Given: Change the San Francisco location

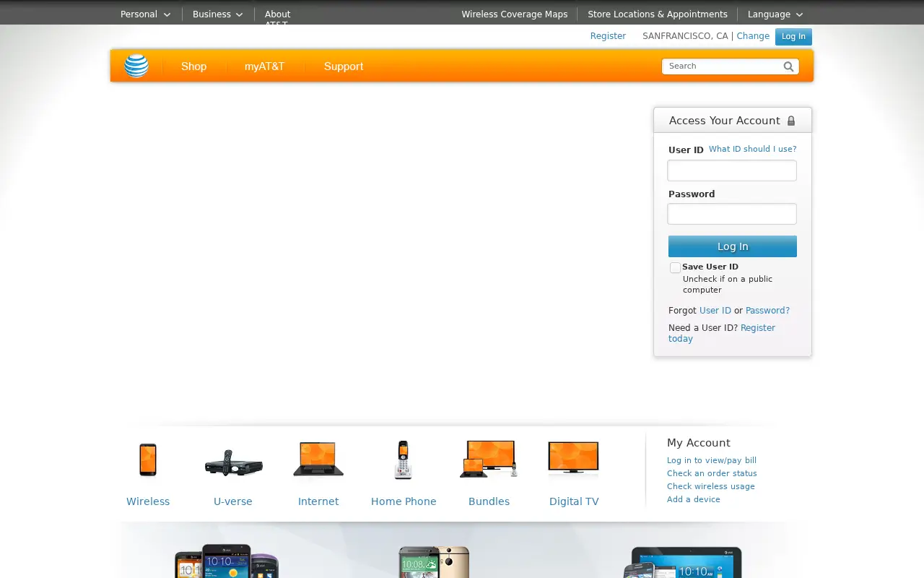Looking at the screenshot, I should pos(753,36).
